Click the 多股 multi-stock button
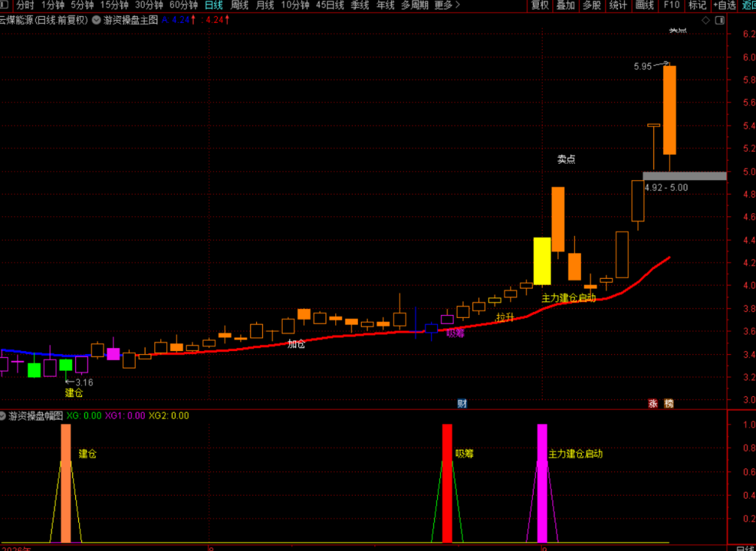The width and height of the screenshot is (756, 551). pos(592,5)
